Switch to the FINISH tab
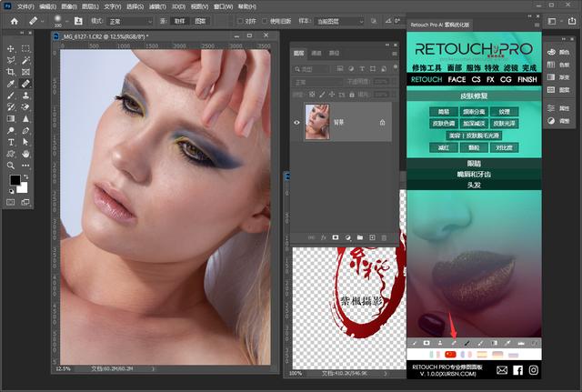This screenshot has width=582, height=392. pyautogui.click(x=527, y=79)
